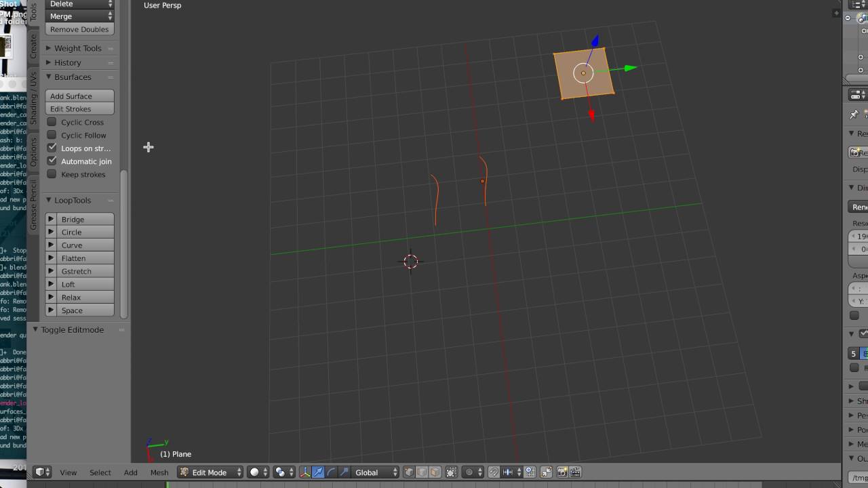Image resolution: width=868 pixels, height=488 pixels.
Task: Run the Flatten LoopTool
Action: tap(85, 258)
